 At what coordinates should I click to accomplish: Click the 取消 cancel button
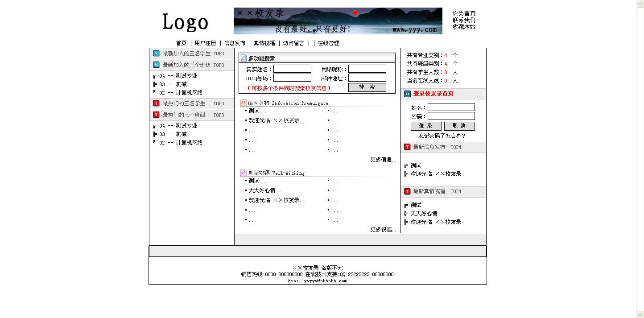459,126
